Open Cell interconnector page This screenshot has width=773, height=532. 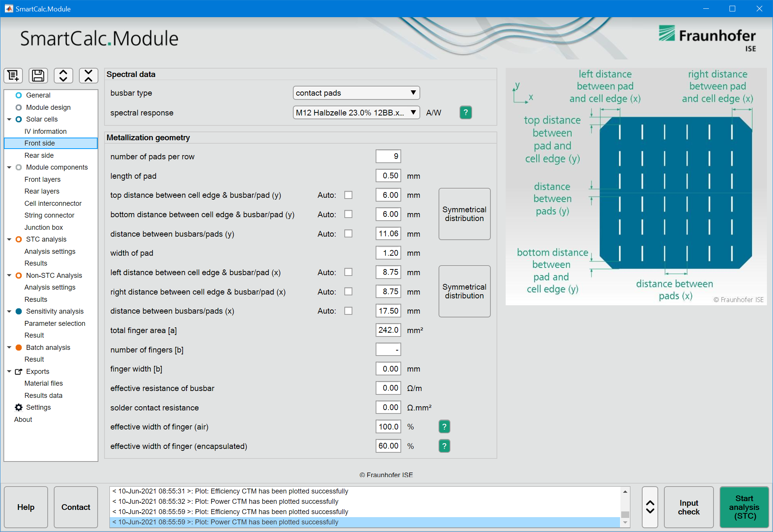(53, 204)
